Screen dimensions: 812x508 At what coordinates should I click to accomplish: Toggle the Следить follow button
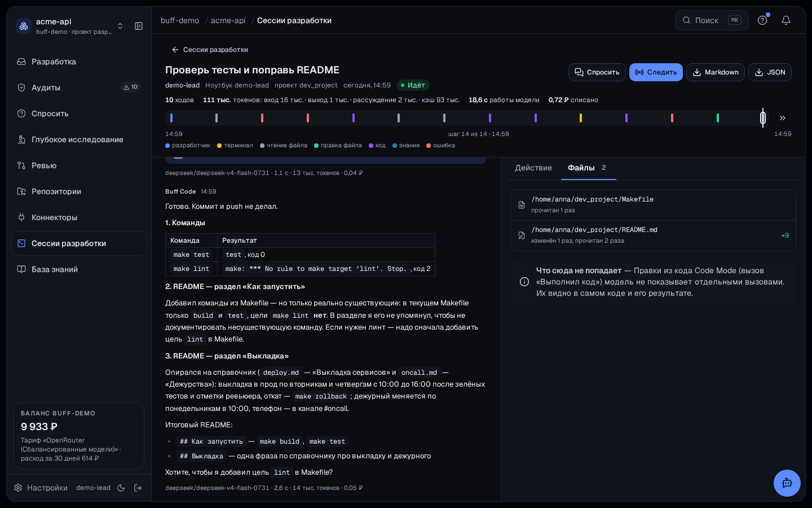656,72
